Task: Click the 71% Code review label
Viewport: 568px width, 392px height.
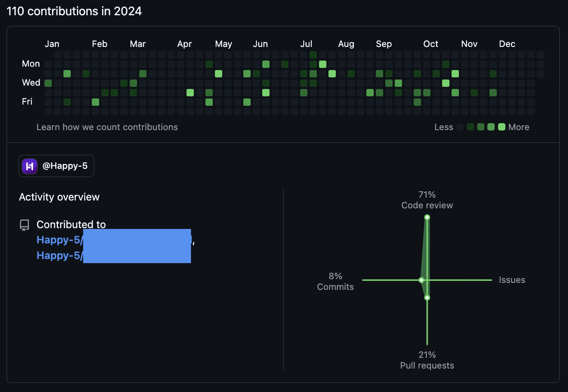Action: (x=427, y=200)
